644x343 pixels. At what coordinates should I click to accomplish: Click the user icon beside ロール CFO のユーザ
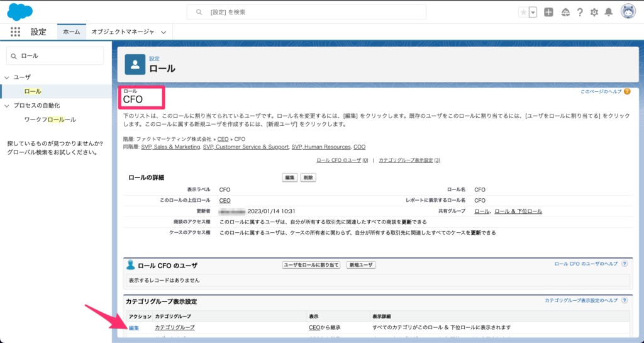[131, 265]
